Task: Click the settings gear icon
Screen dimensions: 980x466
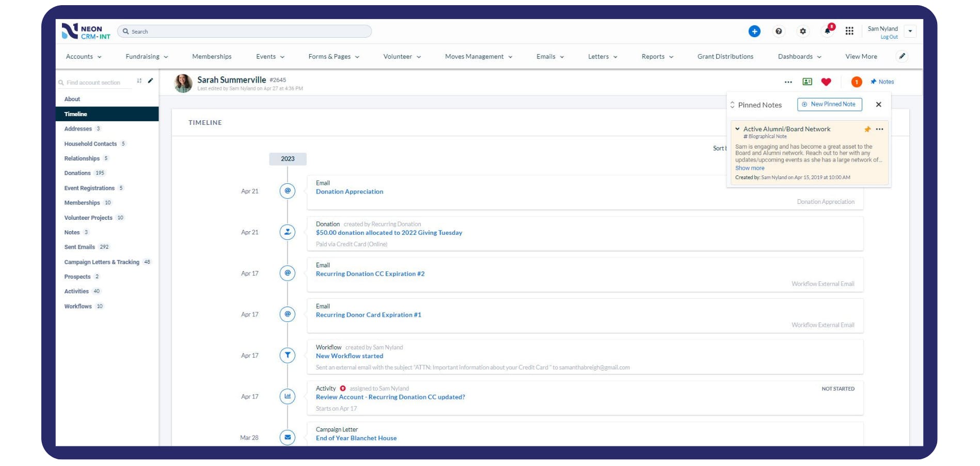Action: [x=803, y=31]
